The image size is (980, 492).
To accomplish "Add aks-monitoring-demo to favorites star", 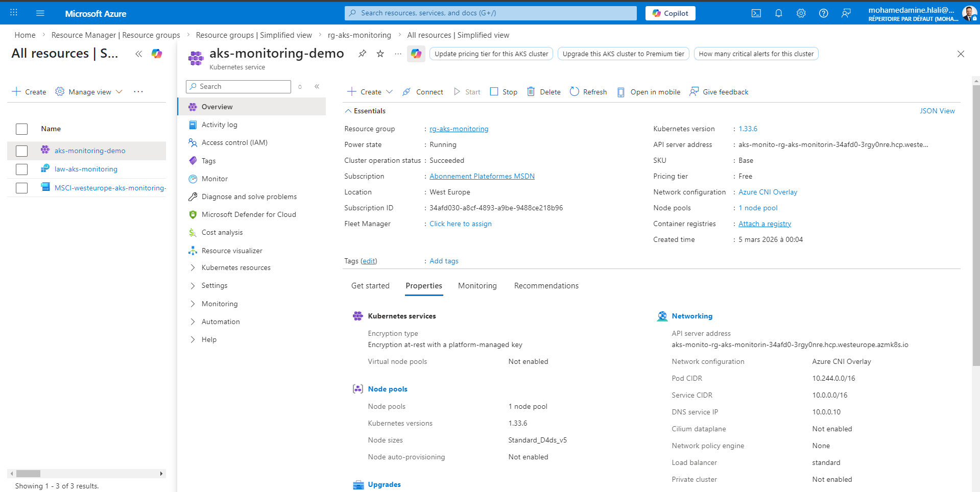I will [x=380, y=53].
